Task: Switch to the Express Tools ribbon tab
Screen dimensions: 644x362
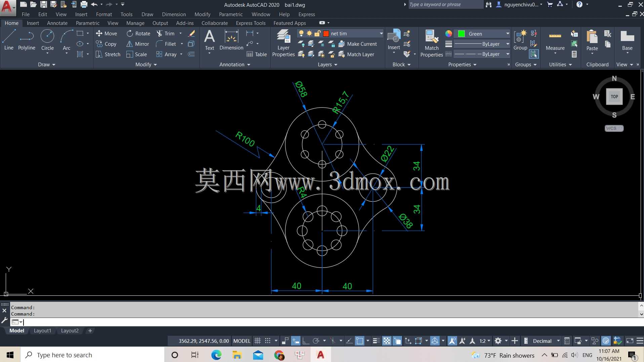Action: [250, 23]
